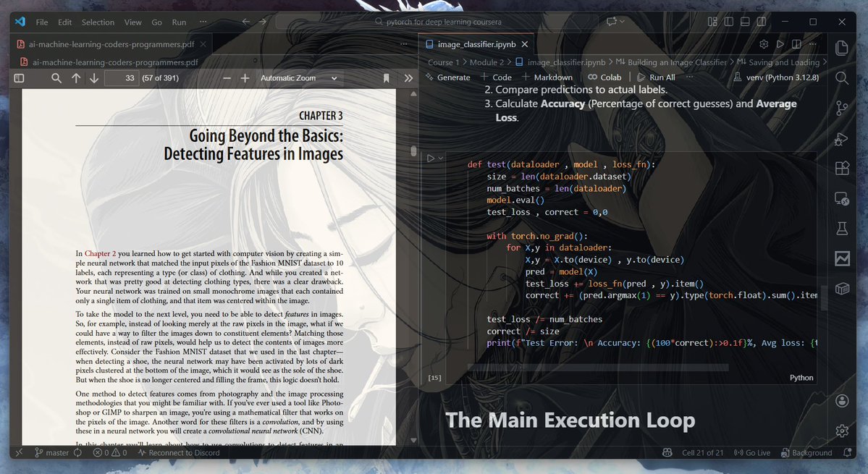Customize editor layout
The height and width of the screenshot is (474, 868).
(x=712, y=22)
